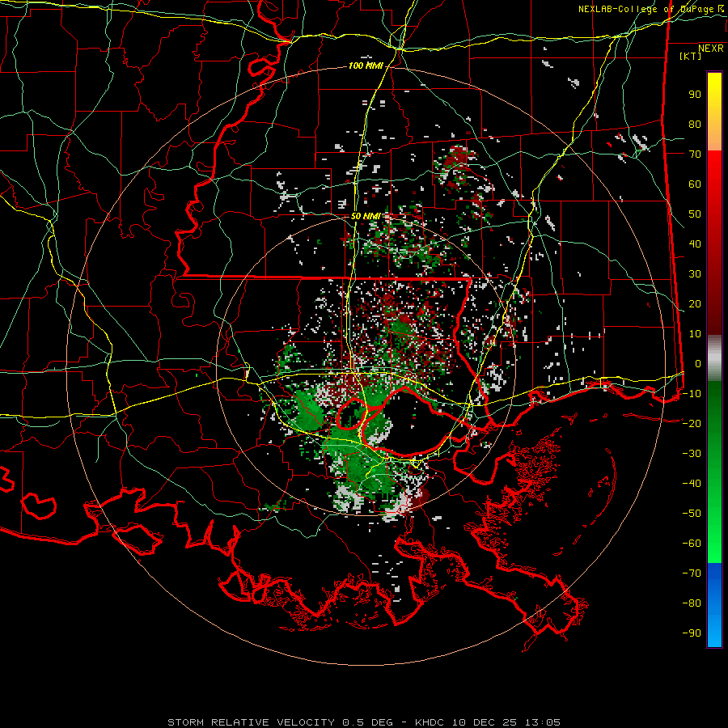Click the -80 value on velocity scale
The height and width of the screenshot is (728, 728).
692,603
